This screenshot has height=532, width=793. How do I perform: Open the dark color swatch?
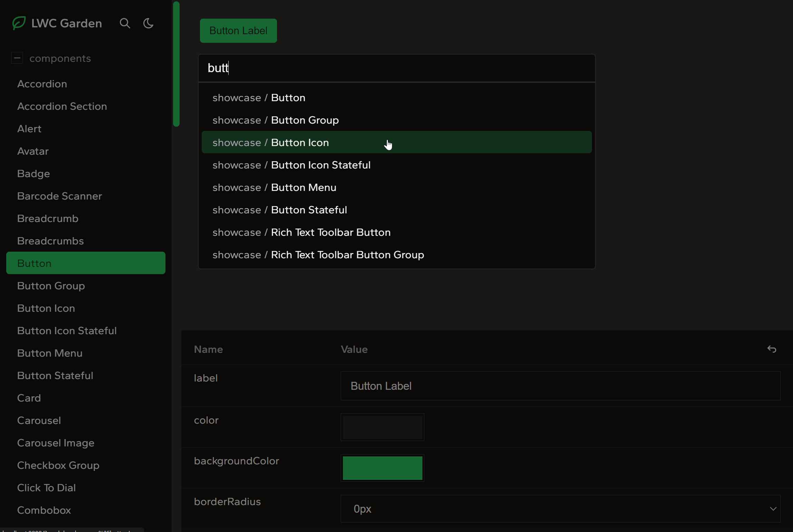tap(382, 427)
